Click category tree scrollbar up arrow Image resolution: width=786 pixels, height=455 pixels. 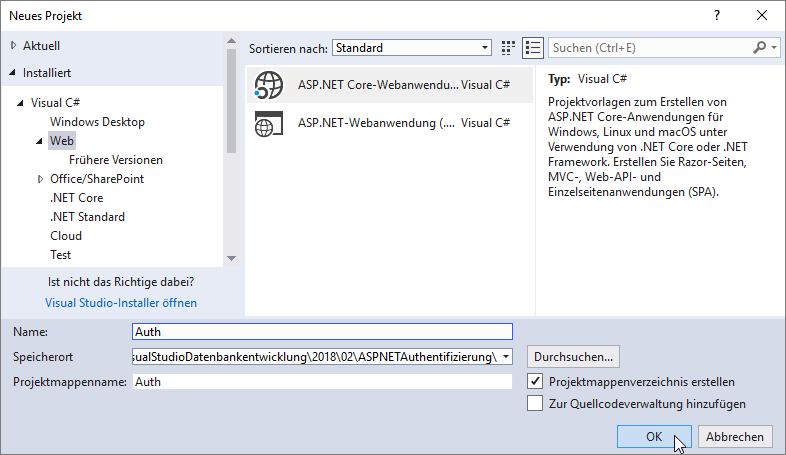[x=231, y=41]
